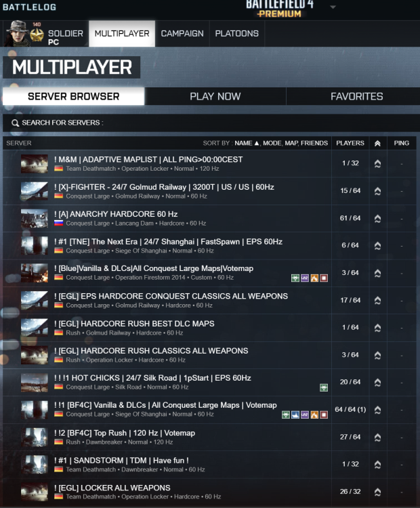
Task: Open the PLAY NOW section
Action: coord(215,96)
